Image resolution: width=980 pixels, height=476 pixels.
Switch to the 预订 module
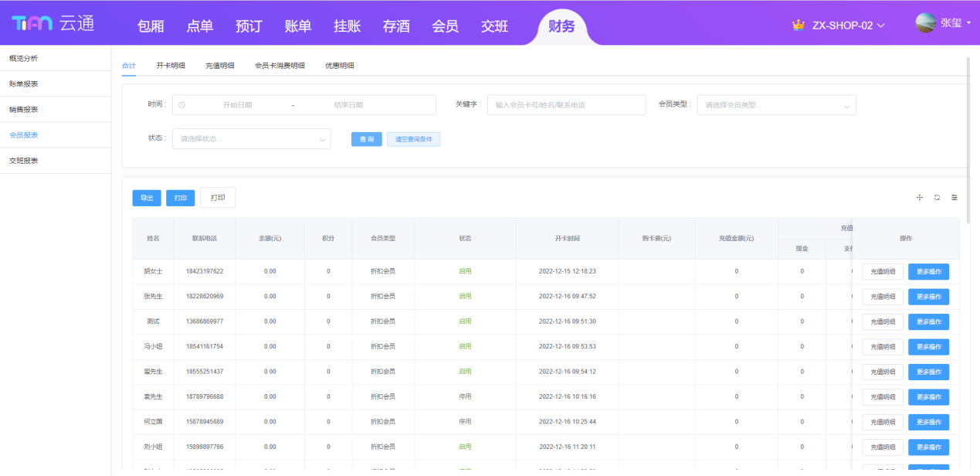coord(249,26)
